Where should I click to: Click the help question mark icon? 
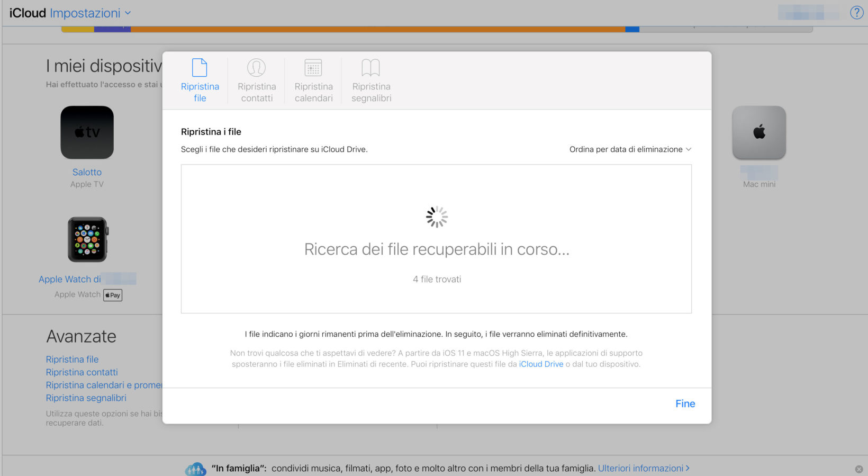click(x=856, y=13)
